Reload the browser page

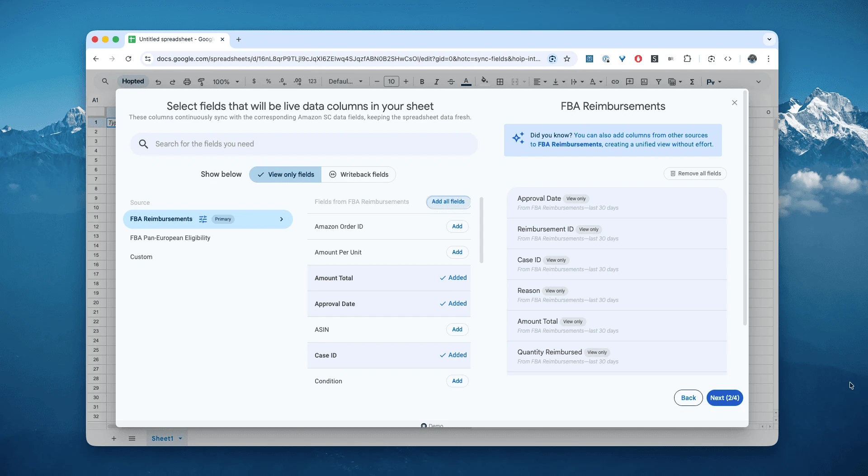tap(128, 59)
